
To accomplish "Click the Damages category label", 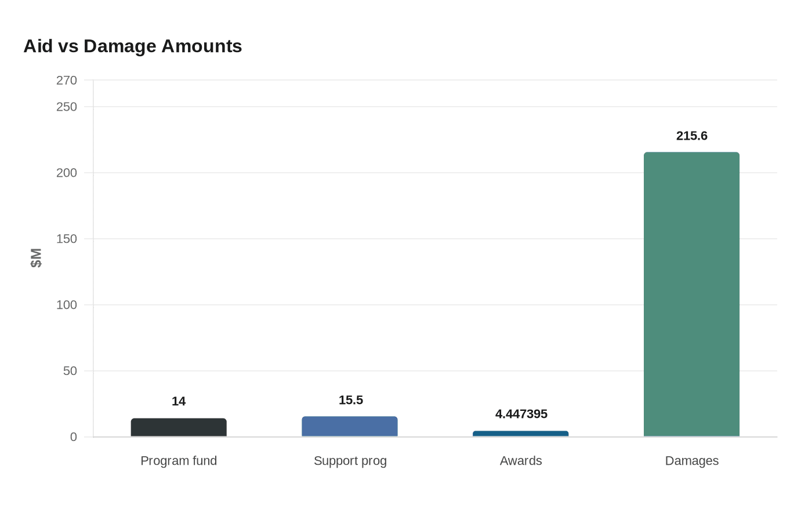I will 692,461.
